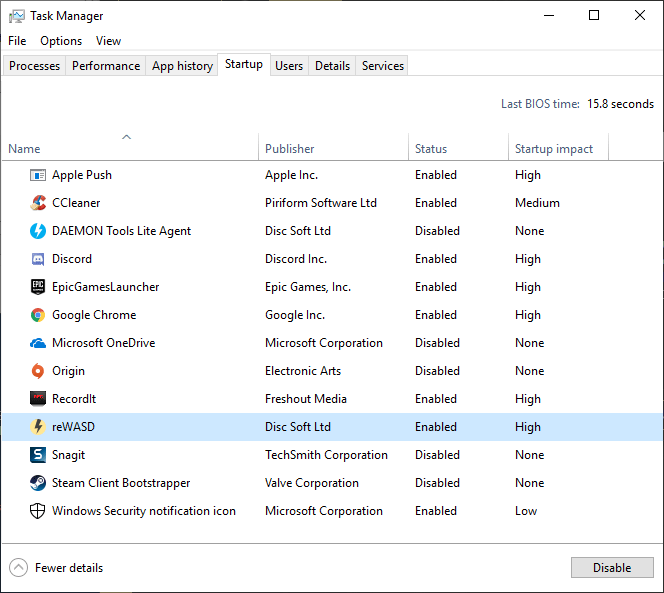Select the Snagit name text
This screenshot has width=664, height=593.
(x=68, y=455)
